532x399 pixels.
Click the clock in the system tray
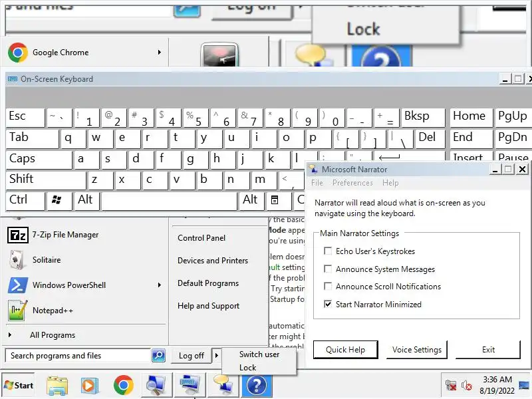tap(497, 385)
